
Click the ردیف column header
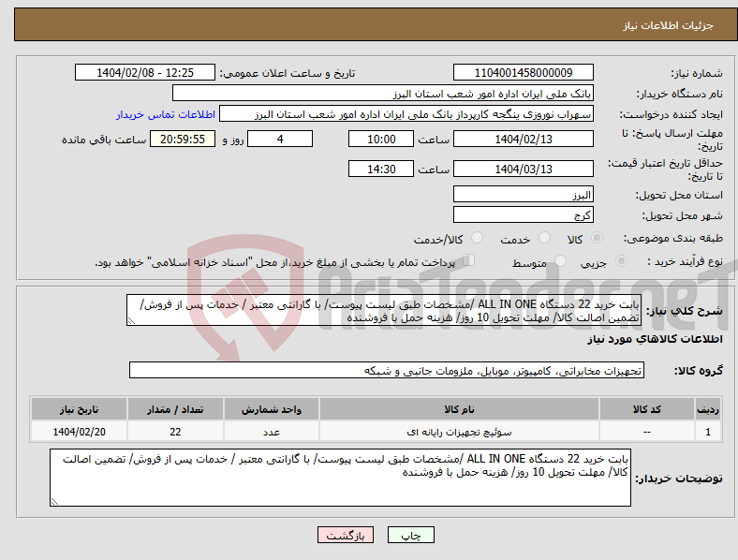point(708,409)
